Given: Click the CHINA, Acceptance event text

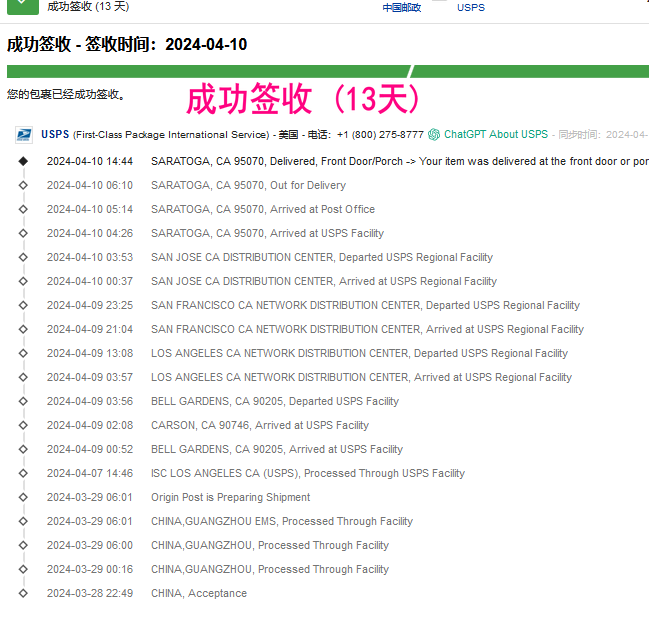Looking at the screenshot, I should point(199,594).
